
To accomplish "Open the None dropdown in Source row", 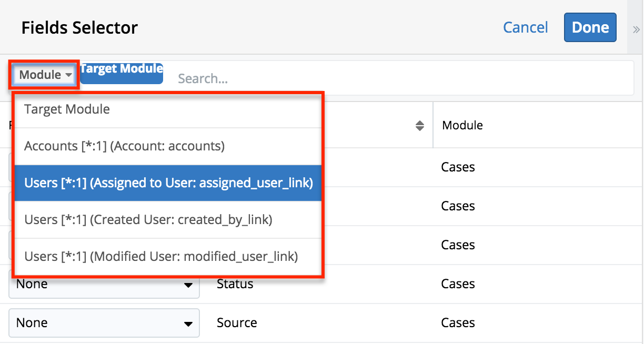I will click(x=104, y=322).
